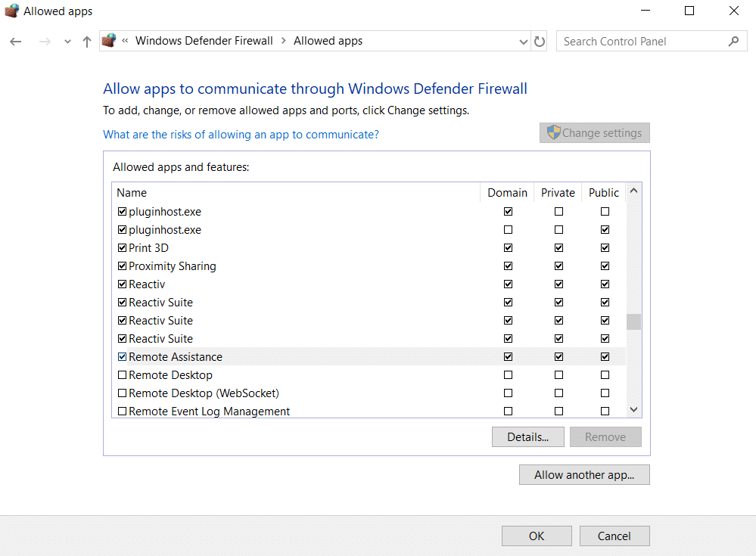Click the shield icon on Change settings
Viewport: 756px width, 556px height.
[x=553, y=132]
